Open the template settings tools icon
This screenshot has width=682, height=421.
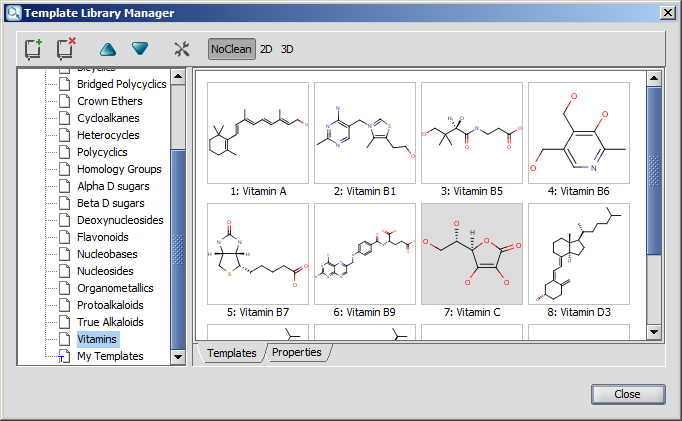[x=182, y=49]
